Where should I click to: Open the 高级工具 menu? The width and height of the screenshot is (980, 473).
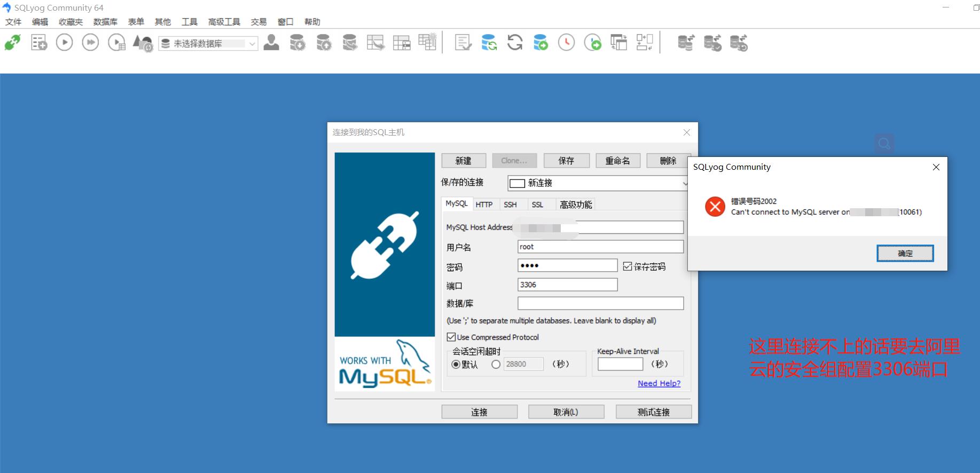[224, 22]
